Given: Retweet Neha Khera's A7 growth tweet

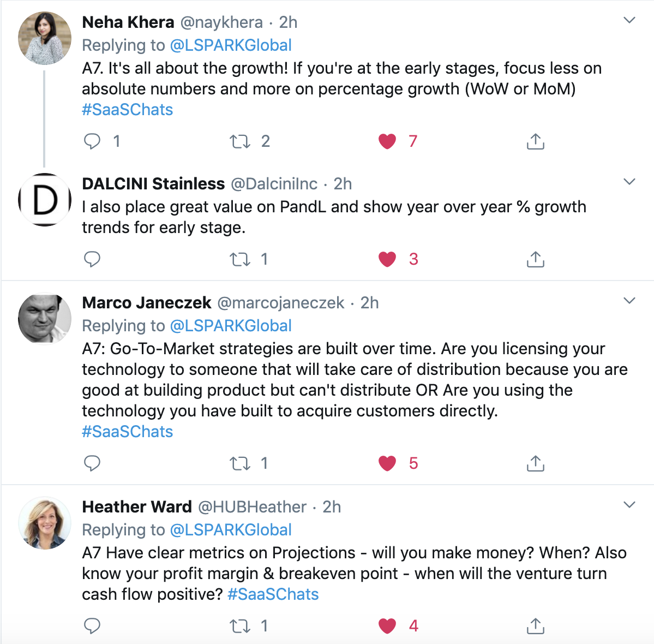Looking at the screenshot, I should pyautogui.click(x=240, y=141).
